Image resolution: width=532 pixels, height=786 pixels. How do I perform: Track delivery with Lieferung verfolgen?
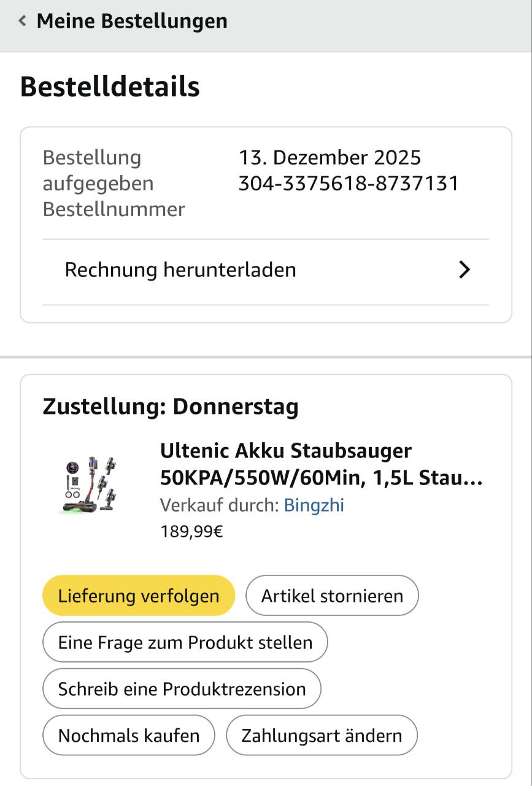pos(139,596)
